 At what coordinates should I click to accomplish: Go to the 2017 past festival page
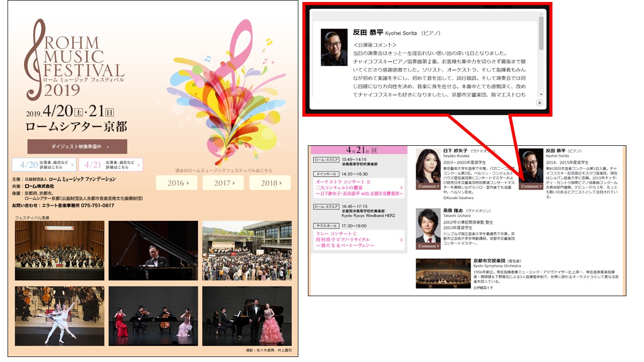[x=223, y=183]
